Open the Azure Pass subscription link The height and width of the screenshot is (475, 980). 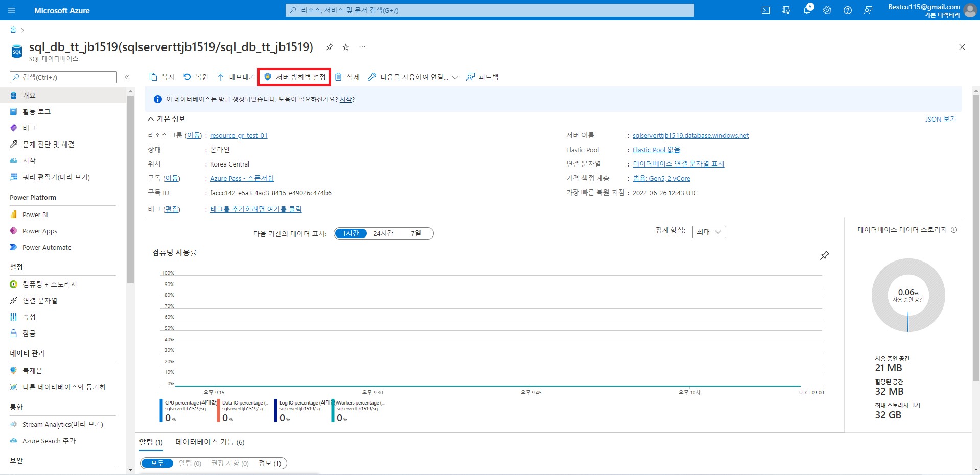click(x=242, y=179)
